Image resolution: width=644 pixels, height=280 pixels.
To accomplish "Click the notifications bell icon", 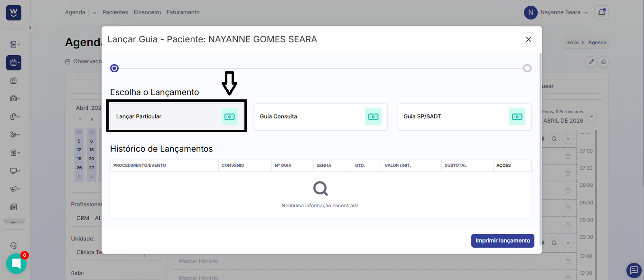I will 601,12.
